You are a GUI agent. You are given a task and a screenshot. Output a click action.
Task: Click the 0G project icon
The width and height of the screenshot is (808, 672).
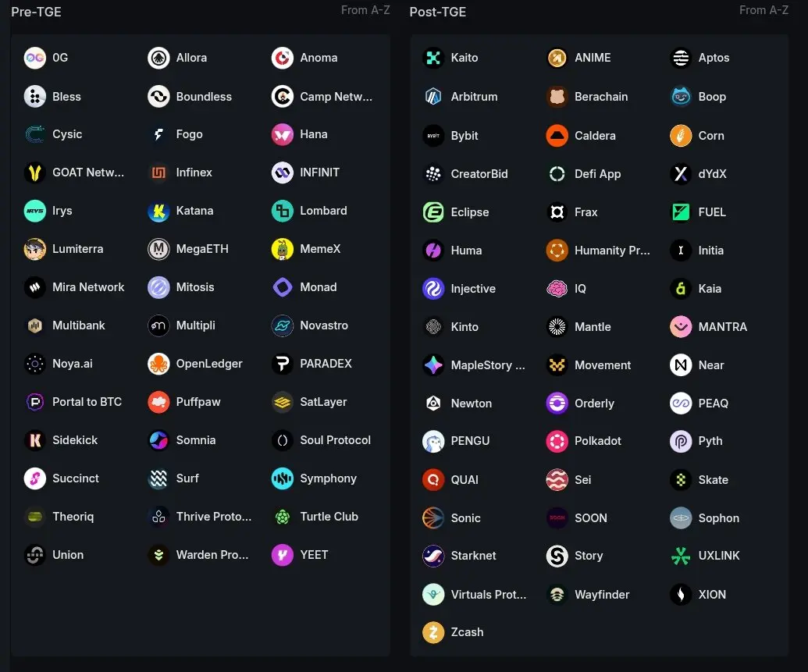pyautogui.click(x=35, y=58)
